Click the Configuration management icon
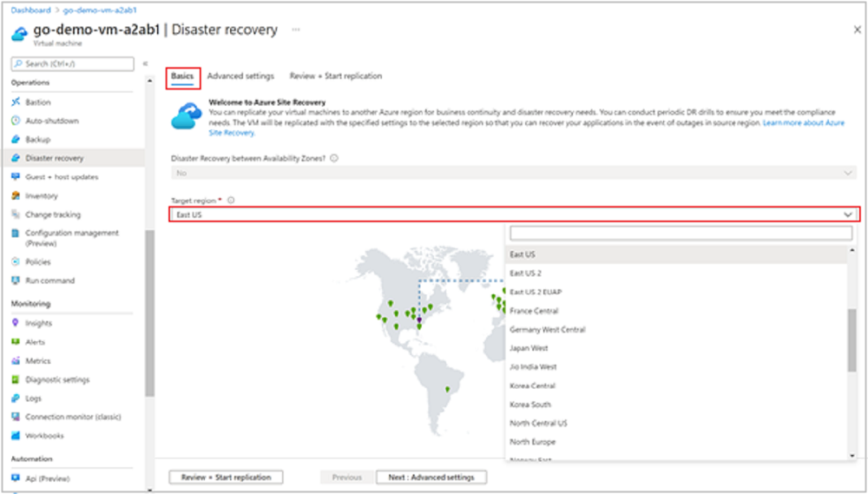The image size is (868, 494). coord(16,234)
